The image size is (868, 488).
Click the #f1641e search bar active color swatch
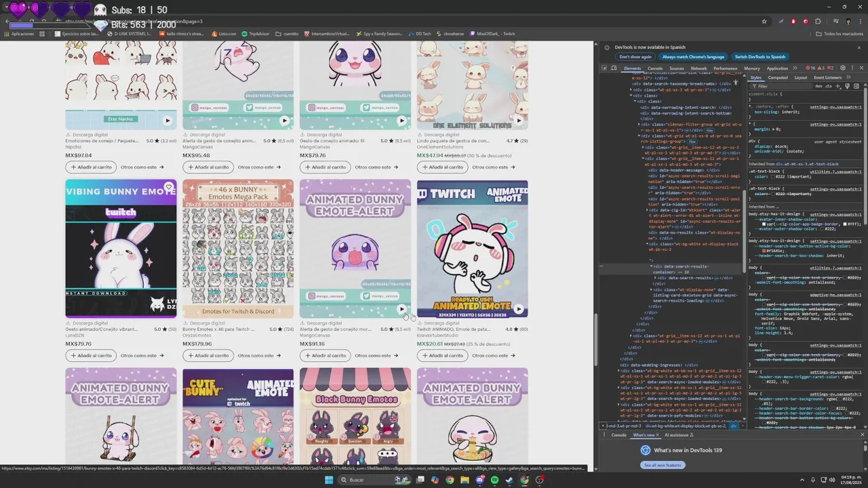pos(765,251)
